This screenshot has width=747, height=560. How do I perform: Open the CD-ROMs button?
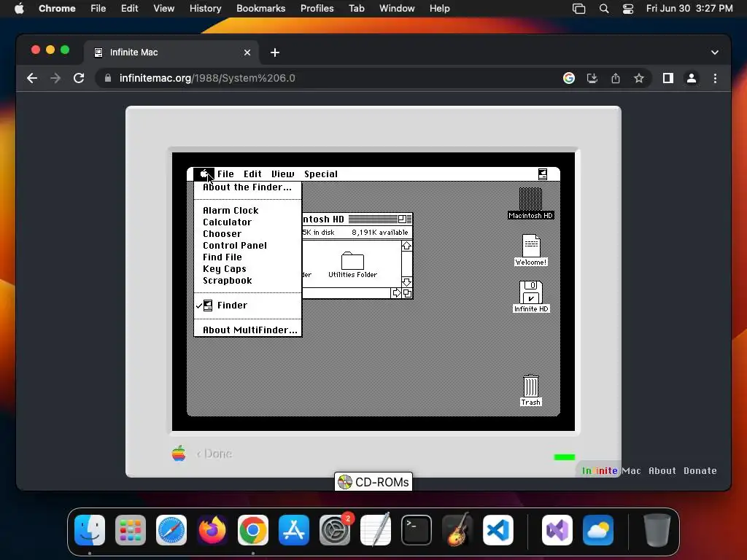pos(373,482)
